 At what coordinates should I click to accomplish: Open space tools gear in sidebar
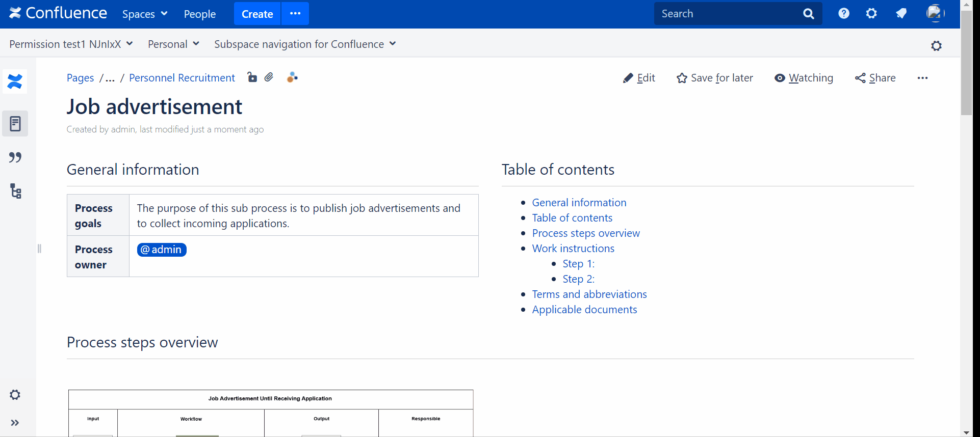(15, 395)
